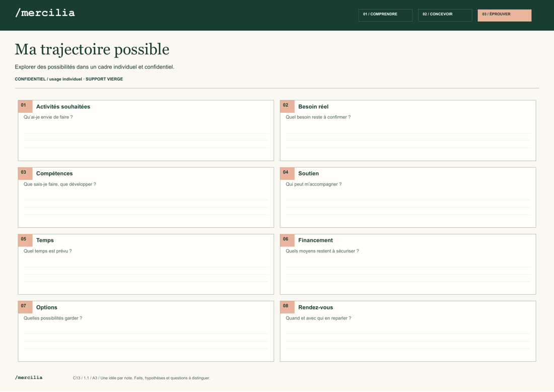Select the 05 number badge

(x=25, y=240)
